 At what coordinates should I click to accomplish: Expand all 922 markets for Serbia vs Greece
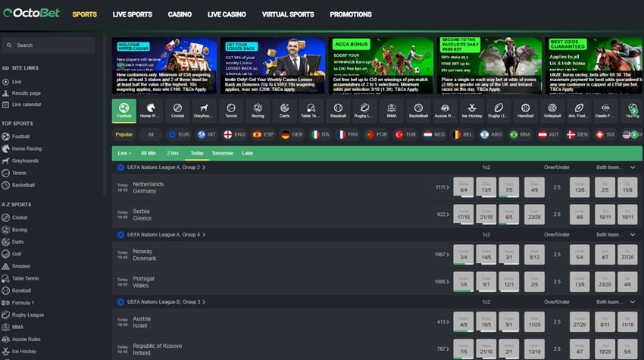(442, 214)
